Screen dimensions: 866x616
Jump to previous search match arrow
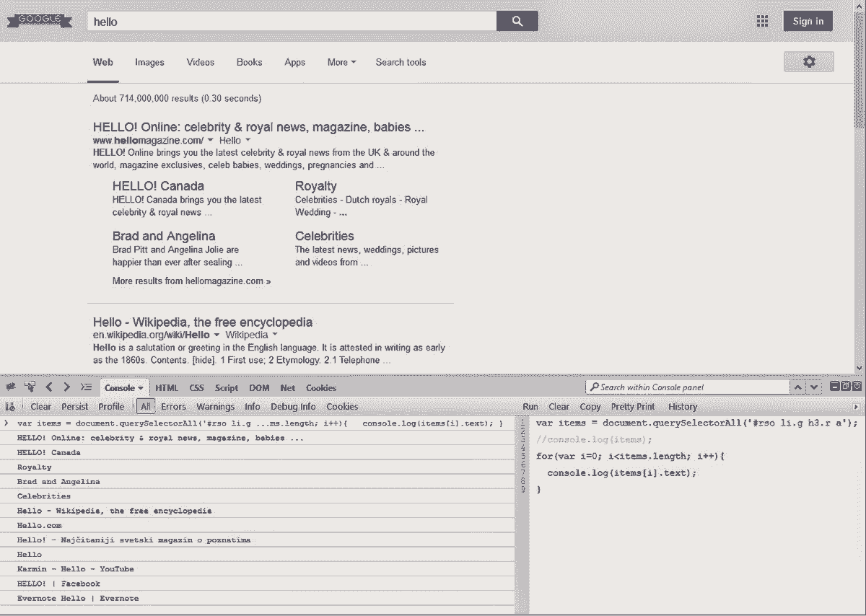tap(798, 387)
